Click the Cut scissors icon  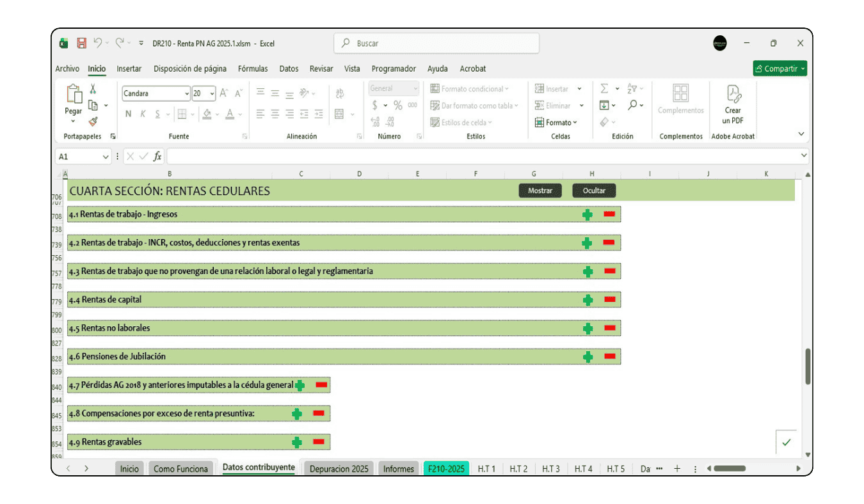93,89
